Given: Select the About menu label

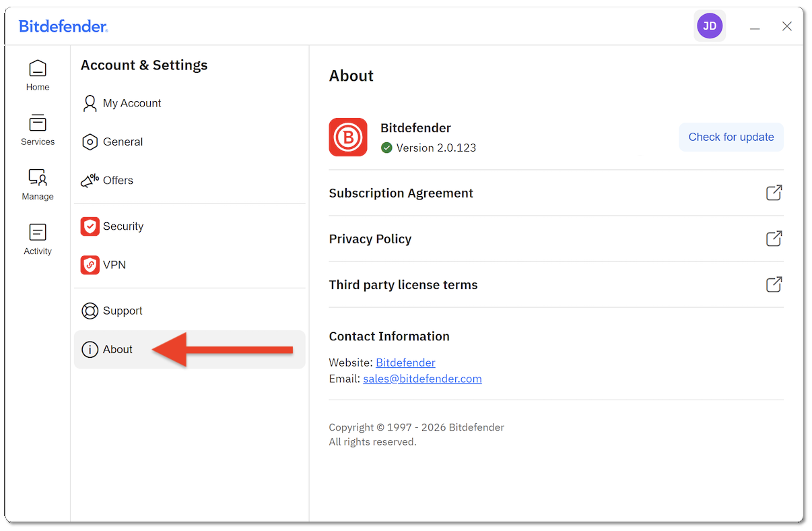Looking at the screenshot, I should point(118,350).
